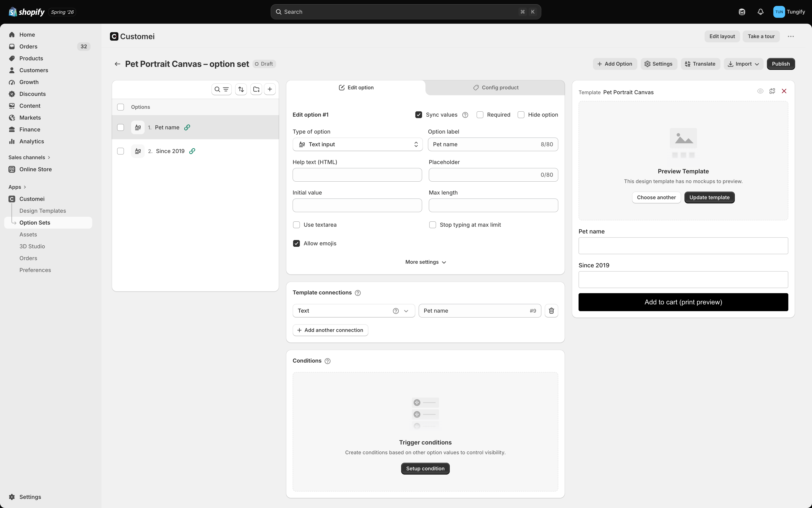812x508 pixels.
Task: Close the template preview panel
Action: [x=784, y=91]
